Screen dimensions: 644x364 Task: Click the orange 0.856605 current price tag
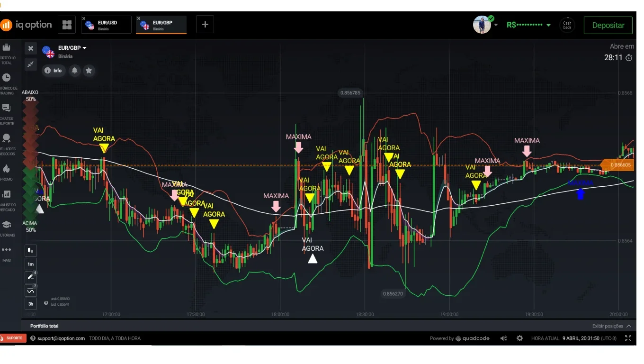click(x=617, y=165)
